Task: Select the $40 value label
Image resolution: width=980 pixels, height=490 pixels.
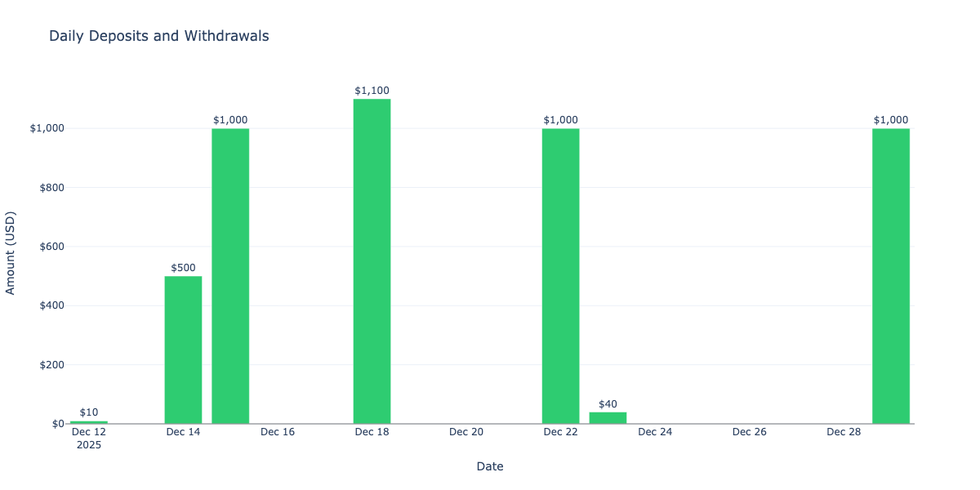Action: pos(608,404)
